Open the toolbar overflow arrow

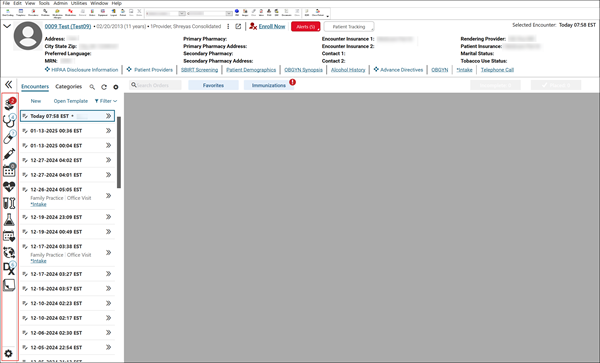point(328,15)
